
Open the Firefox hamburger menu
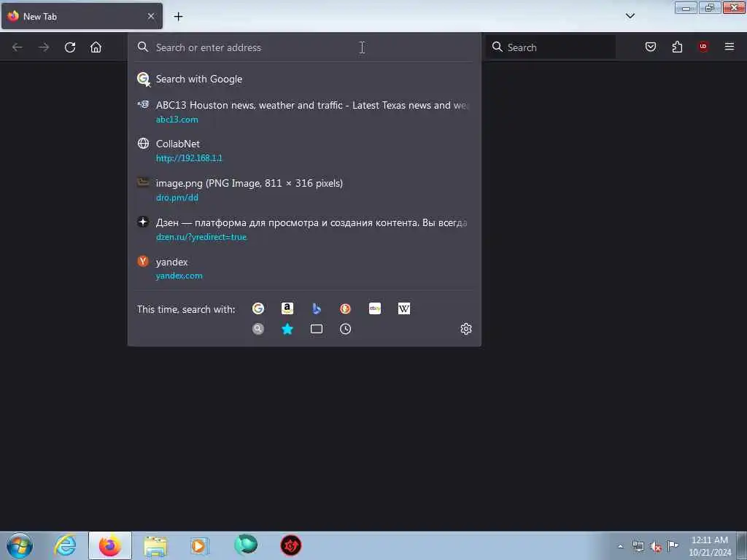coord(729,47)
